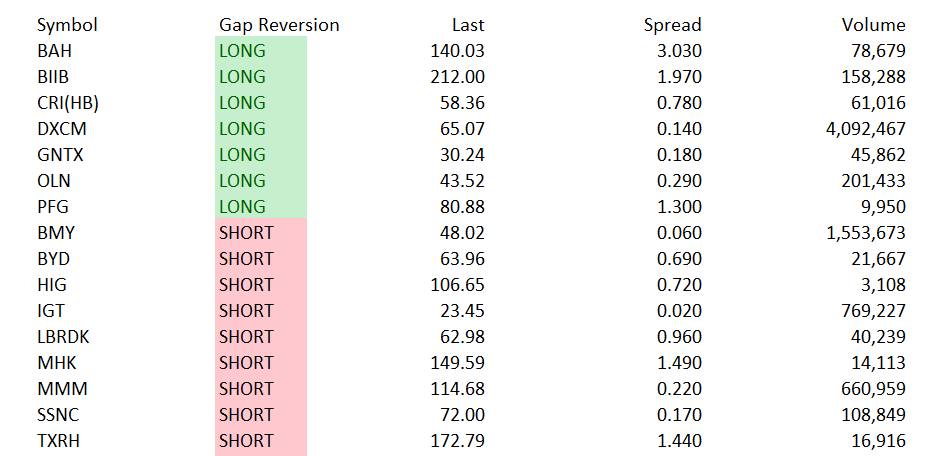
Task: Click the SHORT cell for TXRH
Action: pyautogui.click(x=260, y=441)
